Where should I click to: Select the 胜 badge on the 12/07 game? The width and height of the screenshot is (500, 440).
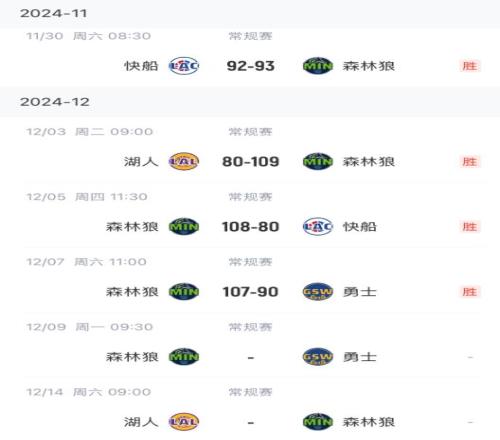[470, 292]
